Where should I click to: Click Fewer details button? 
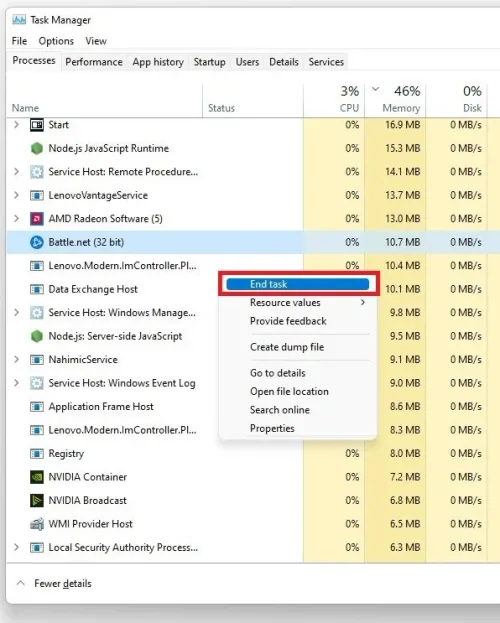click(x=54, y=583)
